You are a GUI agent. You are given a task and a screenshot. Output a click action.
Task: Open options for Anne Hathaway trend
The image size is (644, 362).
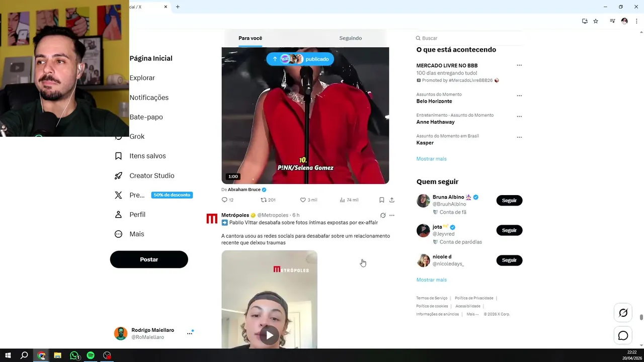point(519,116)
